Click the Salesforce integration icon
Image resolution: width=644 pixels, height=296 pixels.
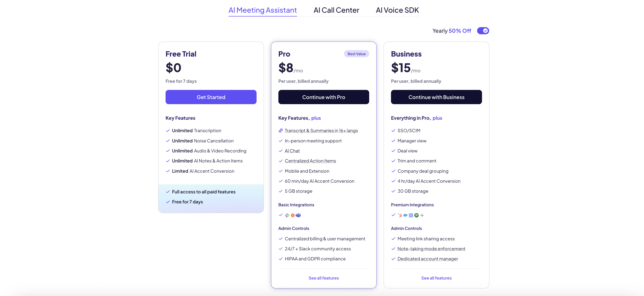[x=405, y=215]
